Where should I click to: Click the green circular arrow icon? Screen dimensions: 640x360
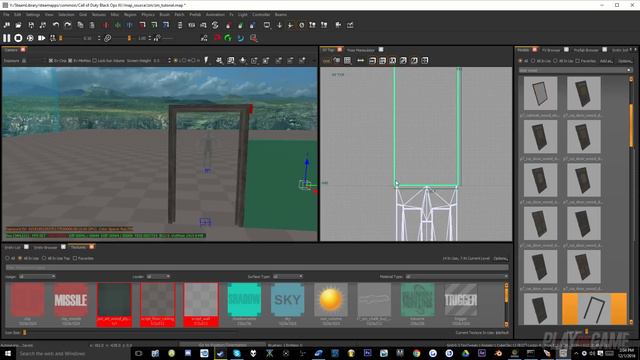[228, 38]
